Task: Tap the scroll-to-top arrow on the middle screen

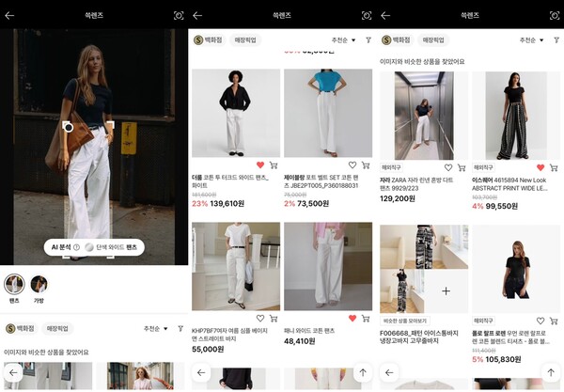Action: (x=363, y=373)
